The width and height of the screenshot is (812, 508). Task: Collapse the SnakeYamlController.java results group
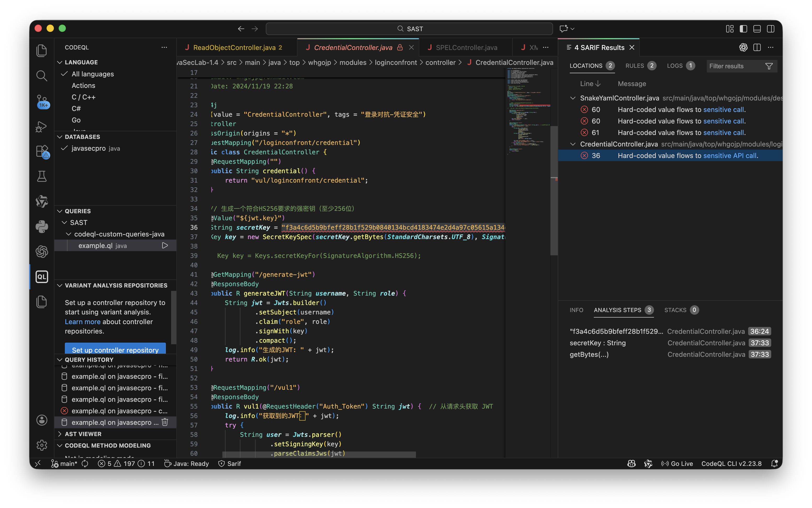pyautogui.click(x=573, y=98)
